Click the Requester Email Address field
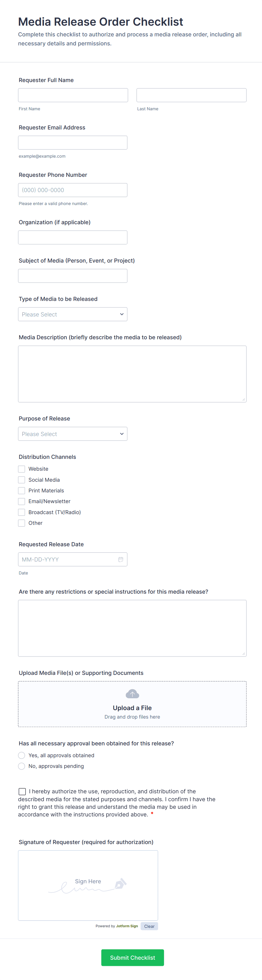Image resolution: width=262 pixels, height=980 pixels. point(73,143)
